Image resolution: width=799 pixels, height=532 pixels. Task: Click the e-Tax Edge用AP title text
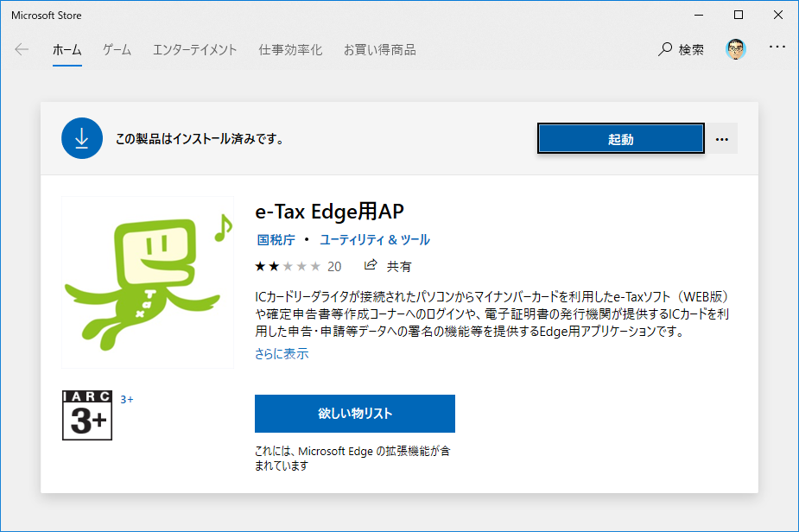pyautogui.click(x=329, y=212)
